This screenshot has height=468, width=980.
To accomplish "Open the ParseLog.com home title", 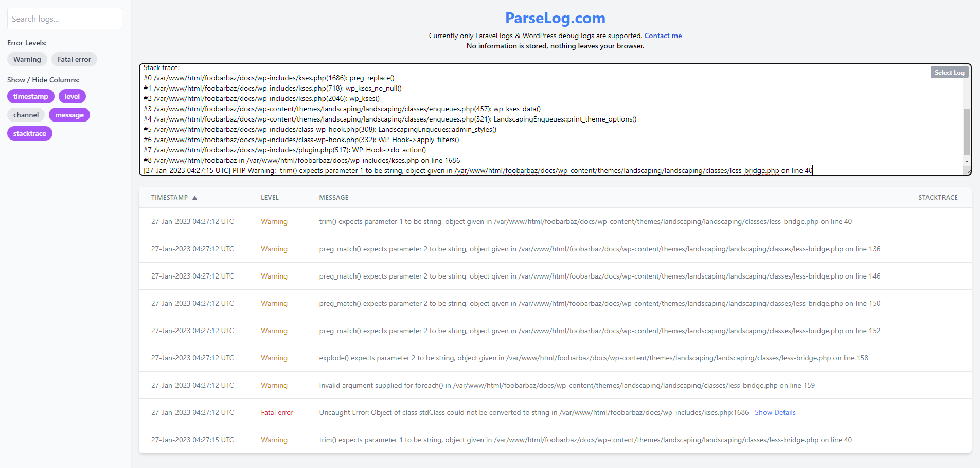I will pos(555,18).
